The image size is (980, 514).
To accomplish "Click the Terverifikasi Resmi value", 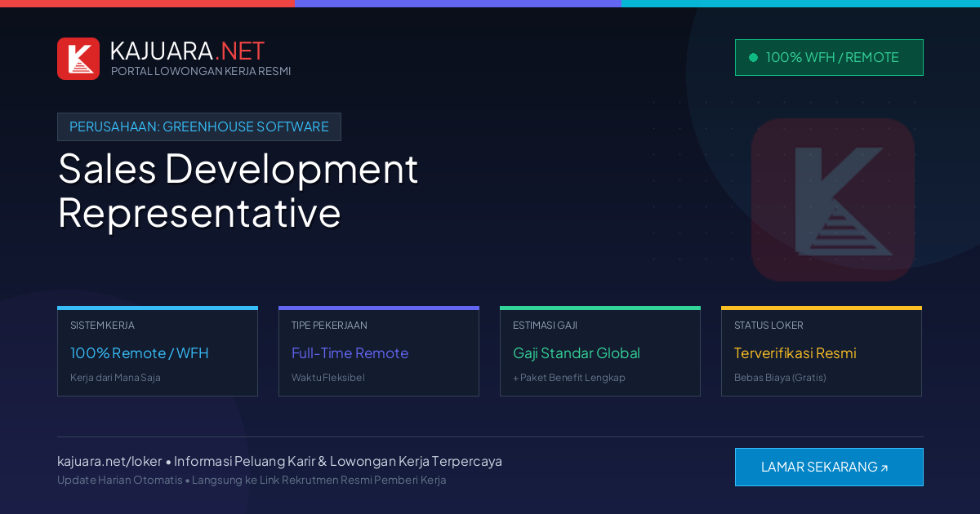I will (x=795, y=353).
